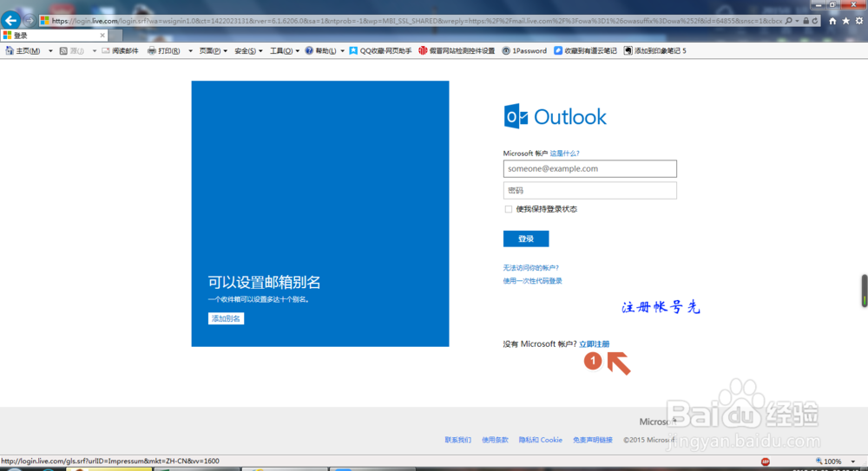This screenshot has width=868, height=471.
Task: Open the 这是什么? link beside Microsoft 帐户
Action: click(x=564, y=154)
